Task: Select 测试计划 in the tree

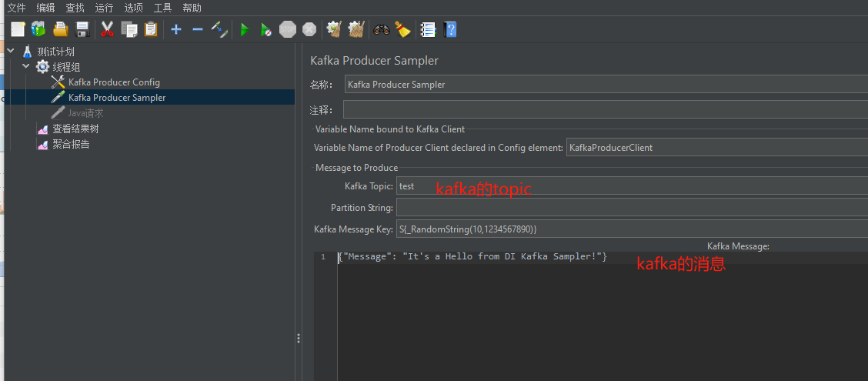Action: click(55, 52)
